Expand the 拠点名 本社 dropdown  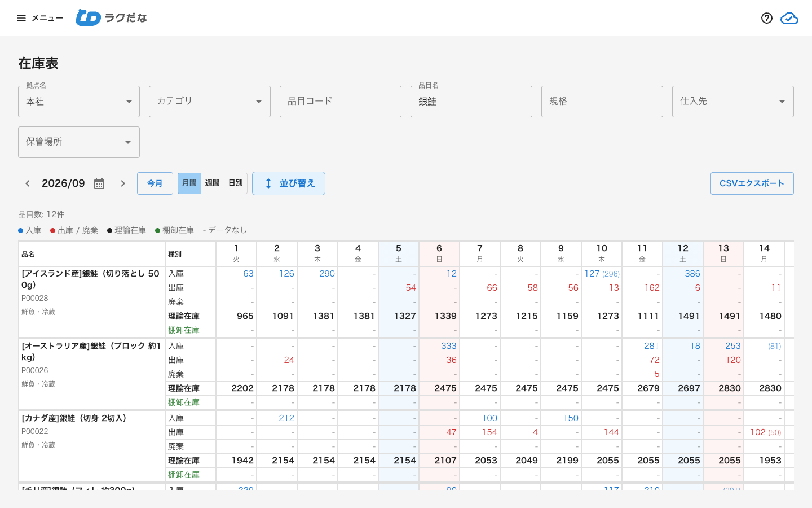pyautogui.click(x=79, y=102)
